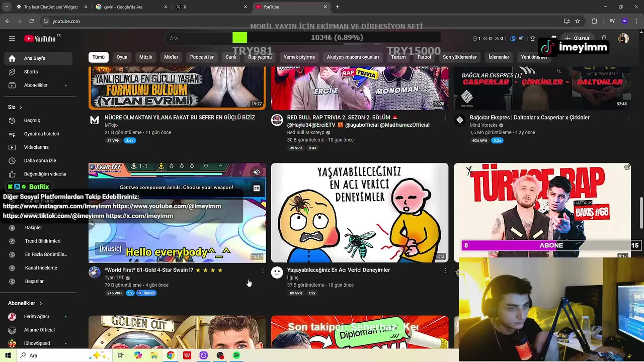
Task: Select the Yemek pişirme filter chip
Action: (299, 57)
